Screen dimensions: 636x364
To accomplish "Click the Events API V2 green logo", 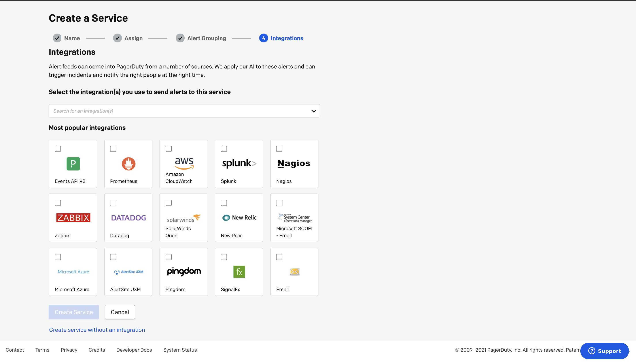I will pos(73,164).
